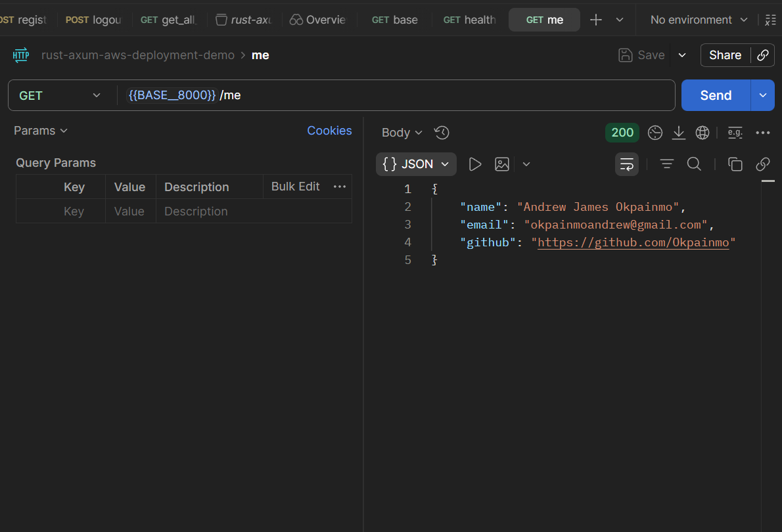Open the tab list chevron
Screen dimensions: 782x532
click(x=620, y=20)
